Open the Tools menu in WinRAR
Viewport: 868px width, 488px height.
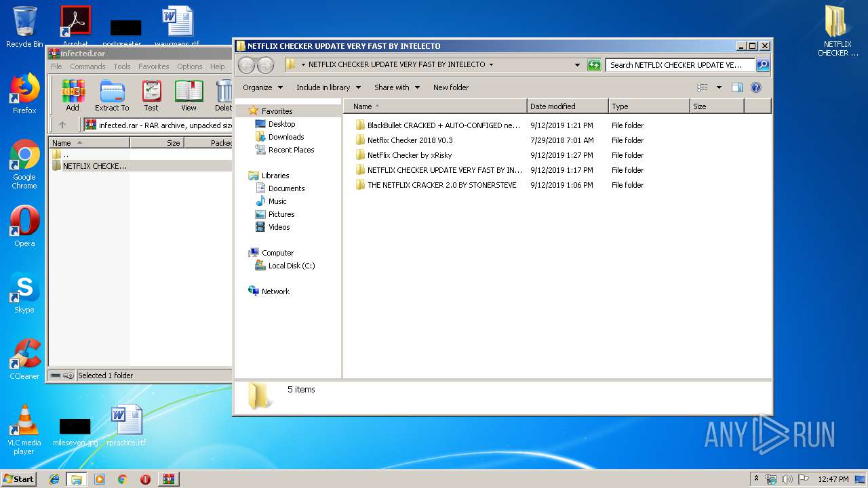point(122,66)
